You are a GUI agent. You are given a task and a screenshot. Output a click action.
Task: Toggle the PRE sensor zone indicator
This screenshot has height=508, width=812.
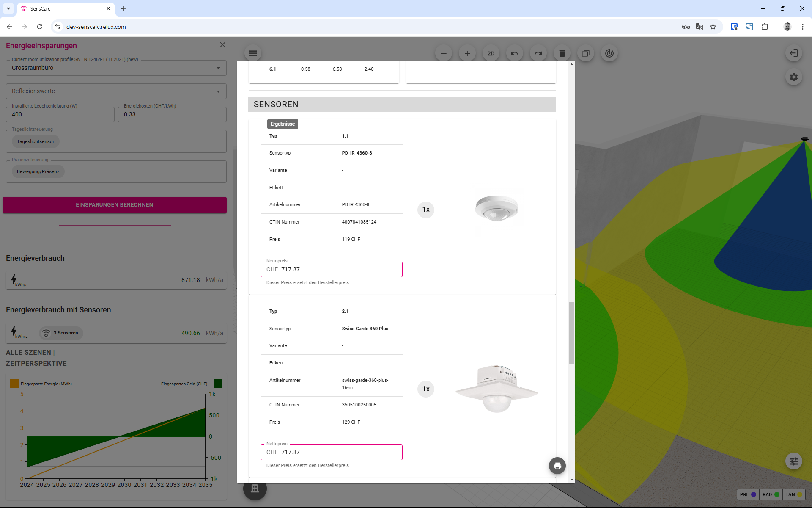click(747, 494)
